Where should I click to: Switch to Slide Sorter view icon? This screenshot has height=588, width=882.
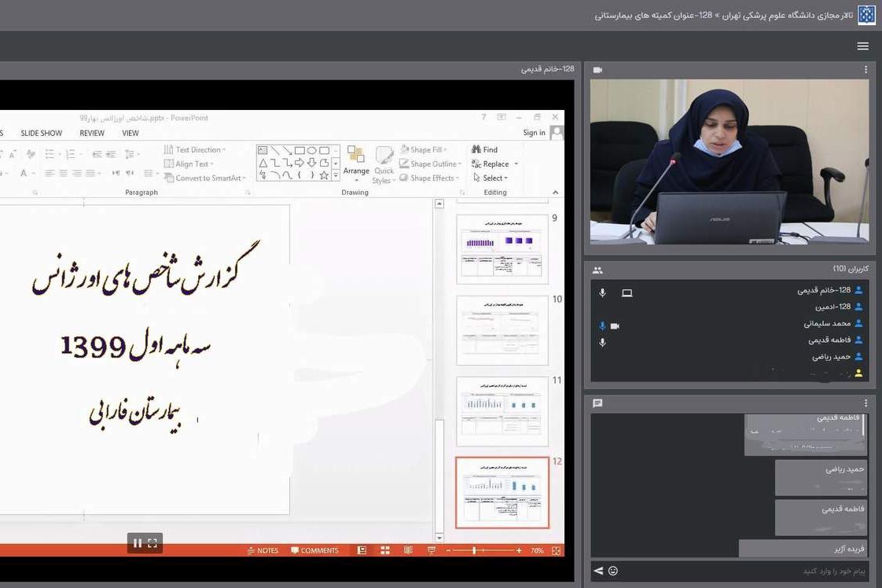(384, 550)
